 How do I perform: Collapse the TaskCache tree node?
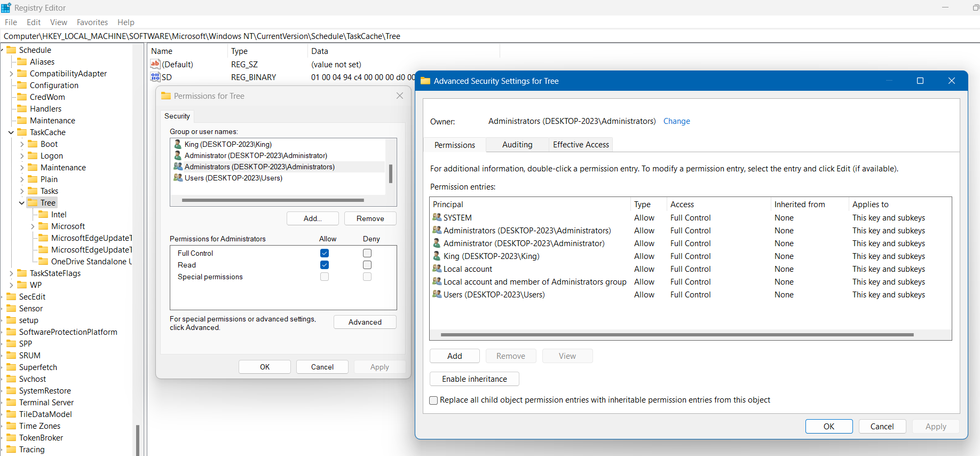click(x=11, y=132)
